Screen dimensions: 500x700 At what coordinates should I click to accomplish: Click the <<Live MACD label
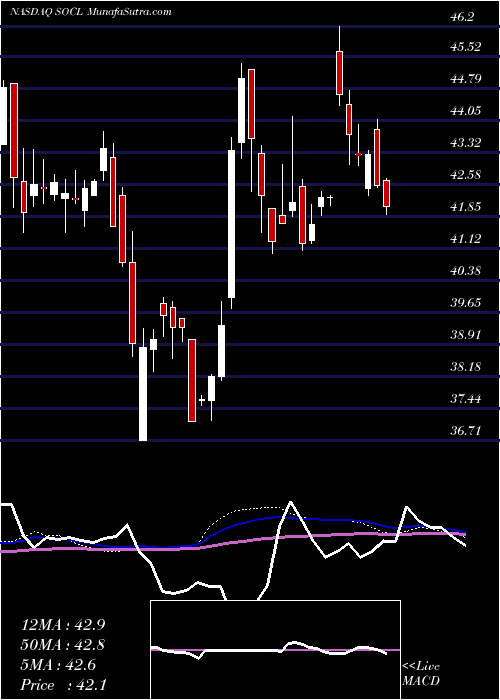click(x=421, y=674)
